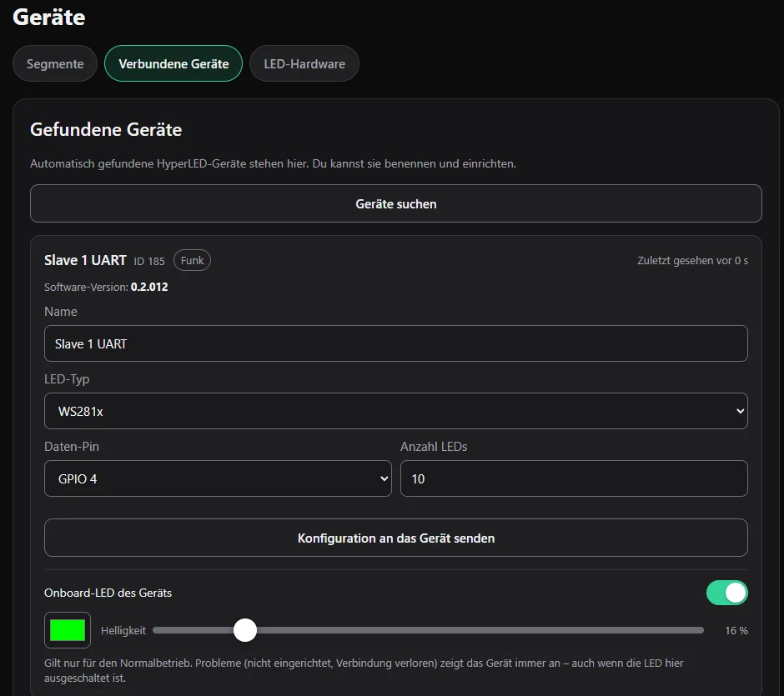Switch to the Segmente tab
Screen dimensions: 784x696
point(55,63)
